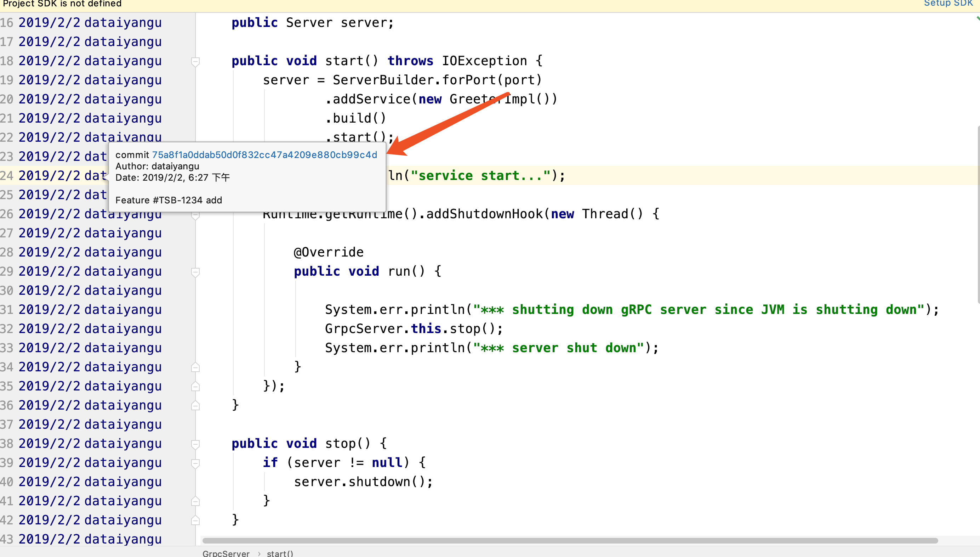Click the IOException keyword in start signature

(484, 61)
